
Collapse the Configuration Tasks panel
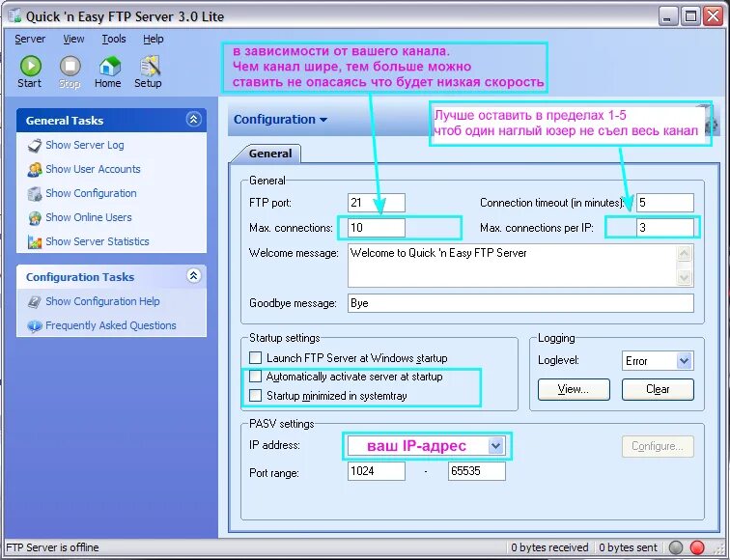click(194, 276)
